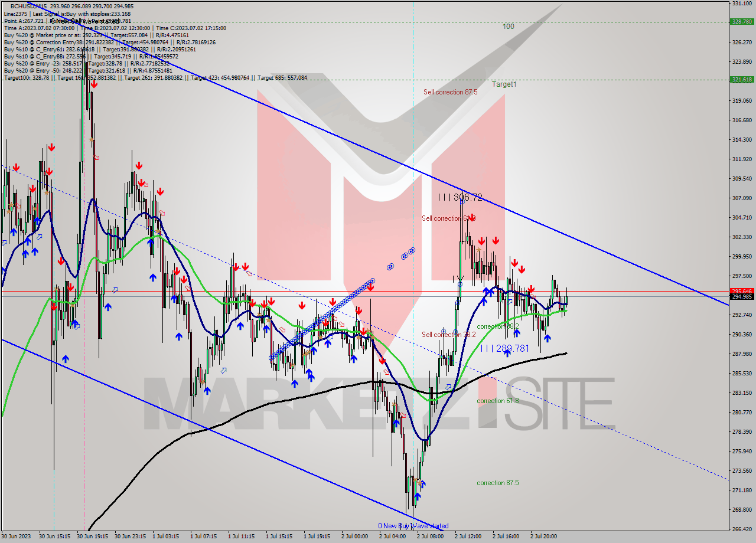Click the 283.150 price axis label
This screenshot has height=543, width=756.
pos(742,393)
